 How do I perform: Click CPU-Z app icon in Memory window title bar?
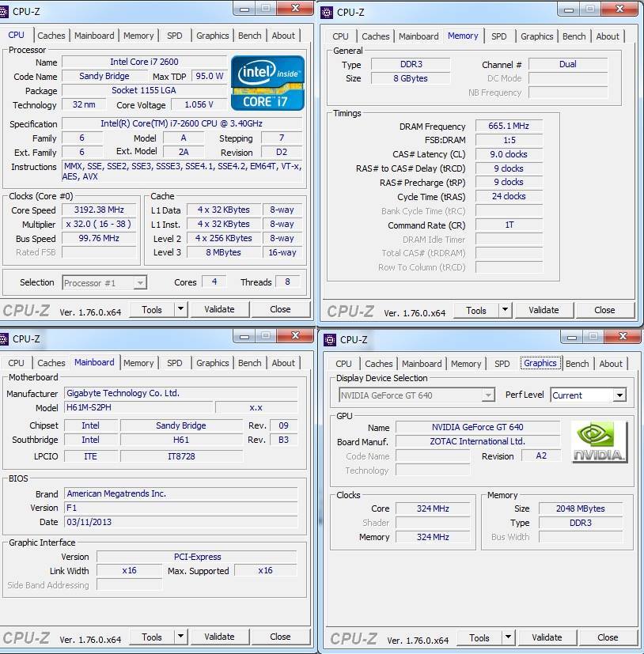coord(327,13)
